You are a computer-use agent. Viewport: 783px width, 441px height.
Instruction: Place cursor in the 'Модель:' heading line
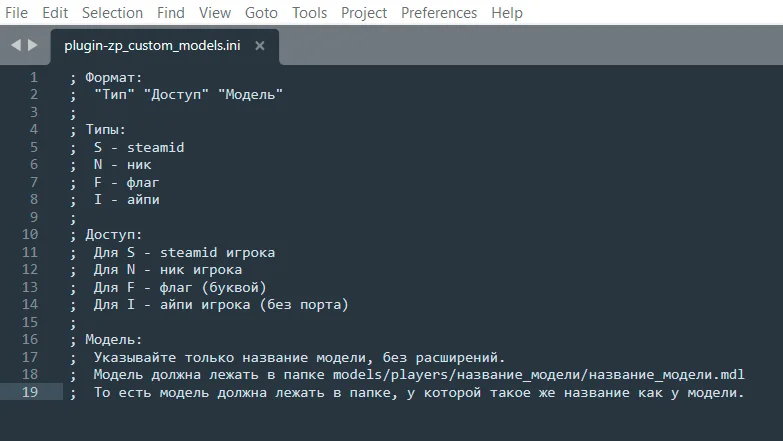113,340
